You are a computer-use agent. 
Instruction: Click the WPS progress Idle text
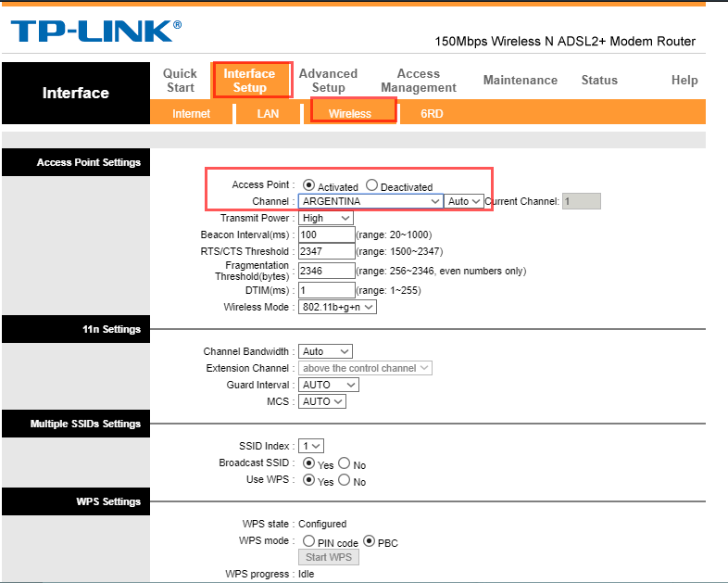pos(306,574)
